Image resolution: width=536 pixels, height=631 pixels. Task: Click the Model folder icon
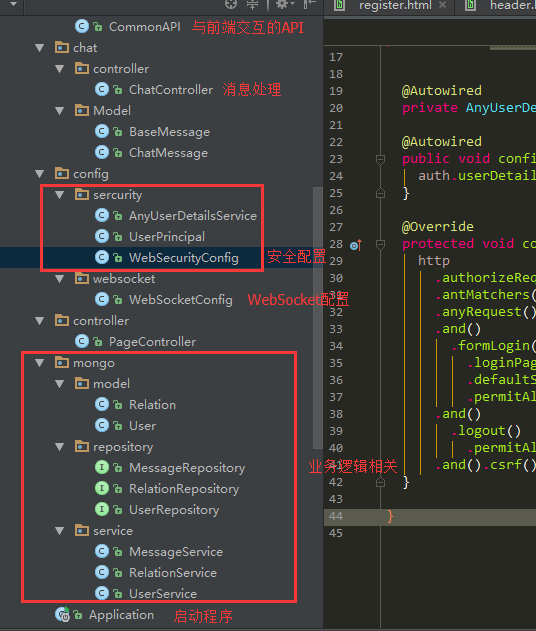[82, 110]
